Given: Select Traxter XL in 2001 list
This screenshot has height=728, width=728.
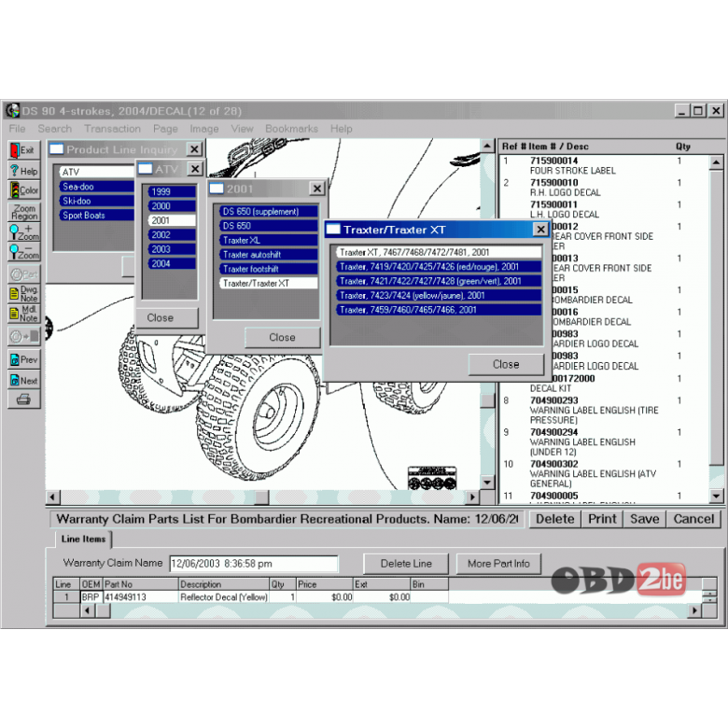Looking at the screenshot, I should pos(269,240).
